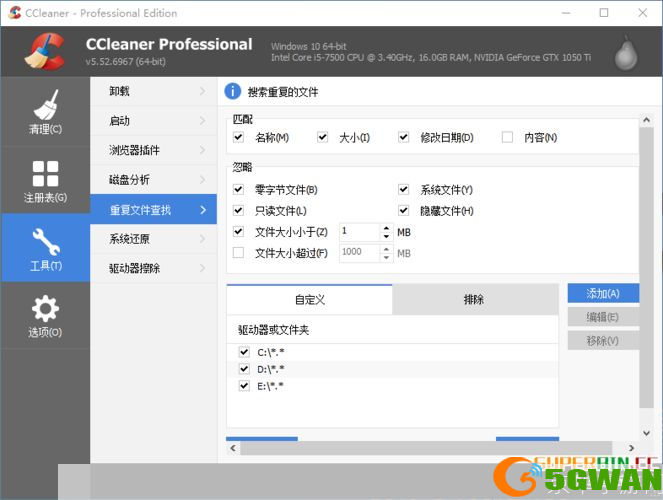Click the chevron next to 驱动器擦除
This screenshot has width=663, height=500.
click(x=203, y=268)
